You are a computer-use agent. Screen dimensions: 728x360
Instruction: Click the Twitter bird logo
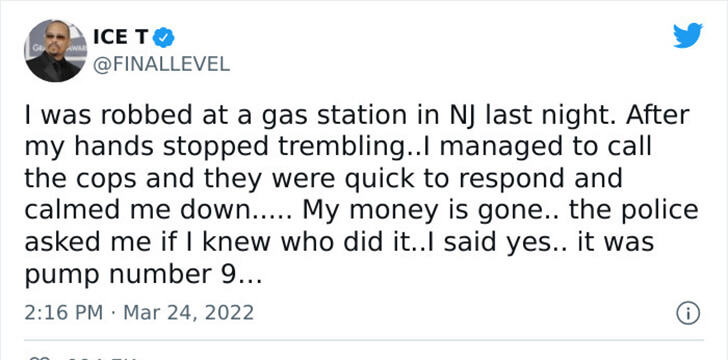688,35
